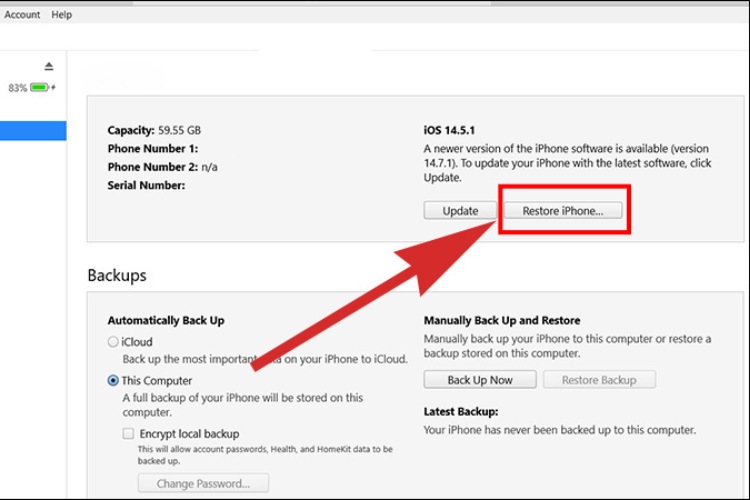The image size is (750, 500).
Task: Open the Account menu
Action: click(x=22, y=15)
